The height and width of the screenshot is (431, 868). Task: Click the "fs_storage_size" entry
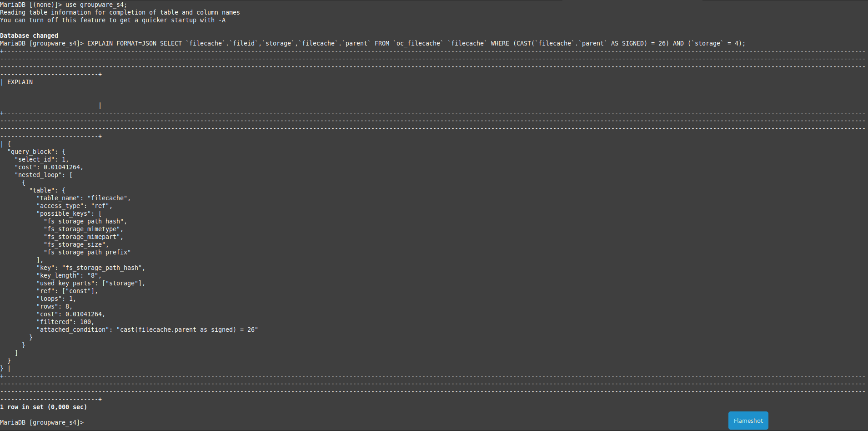[x=76, y=244]
